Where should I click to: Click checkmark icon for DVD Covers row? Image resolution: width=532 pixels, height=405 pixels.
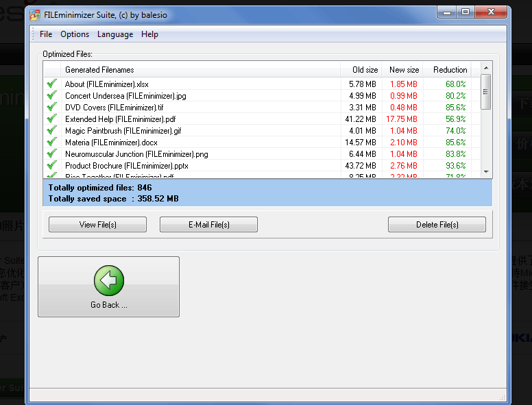tap(52, 107)
